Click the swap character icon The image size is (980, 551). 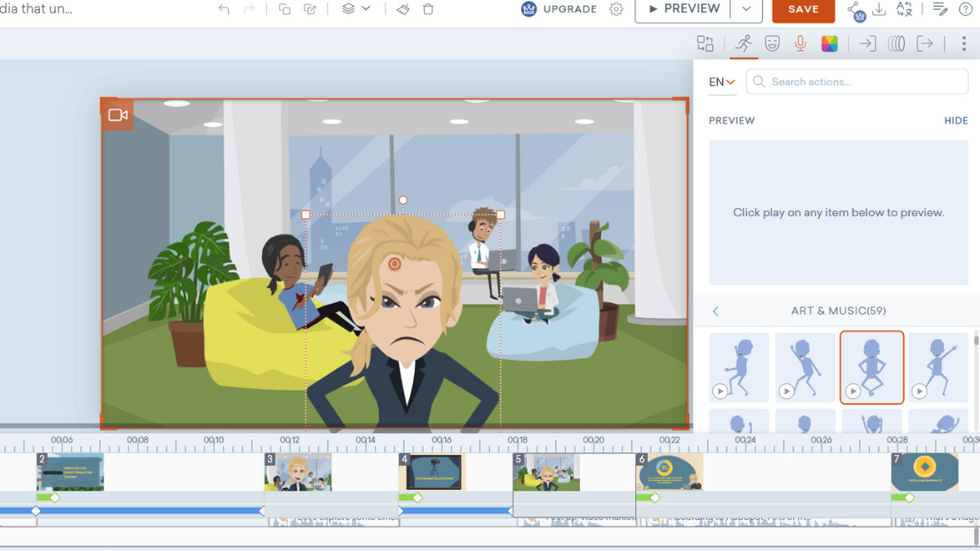point(705,44)
